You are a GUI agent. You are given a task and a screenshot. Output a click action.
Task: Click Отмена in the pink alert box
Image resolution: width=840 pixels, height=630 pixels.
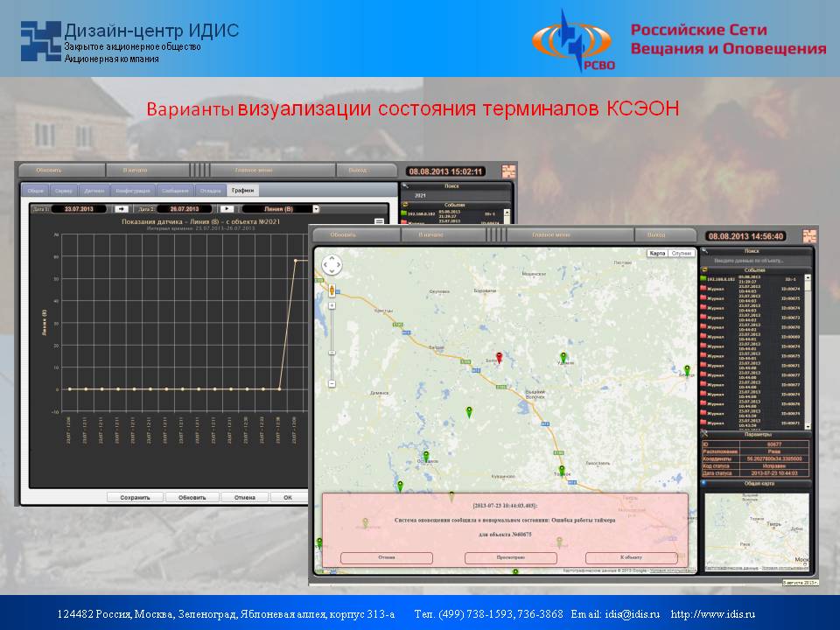click(387, 557)
